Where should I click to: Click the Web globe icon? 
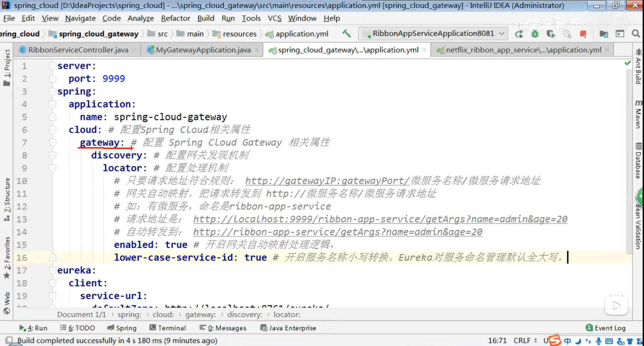tap(6, 311)
